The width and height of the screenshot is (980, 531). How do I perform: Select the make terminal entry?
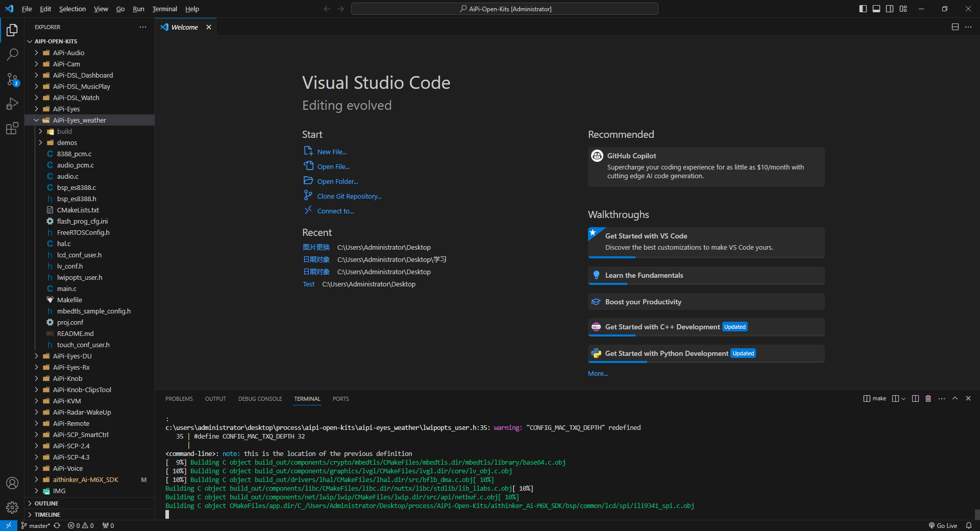(x=874, y=398)
